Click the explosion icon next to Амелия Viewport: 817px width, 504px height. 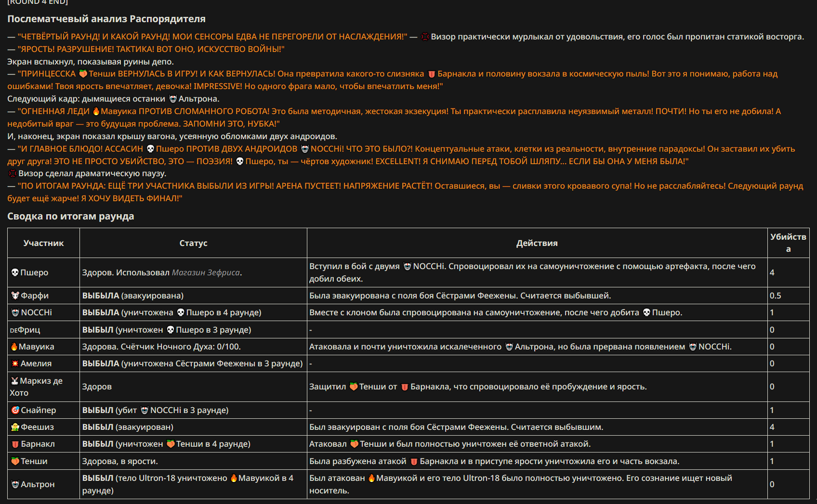(x=15, y=363)
